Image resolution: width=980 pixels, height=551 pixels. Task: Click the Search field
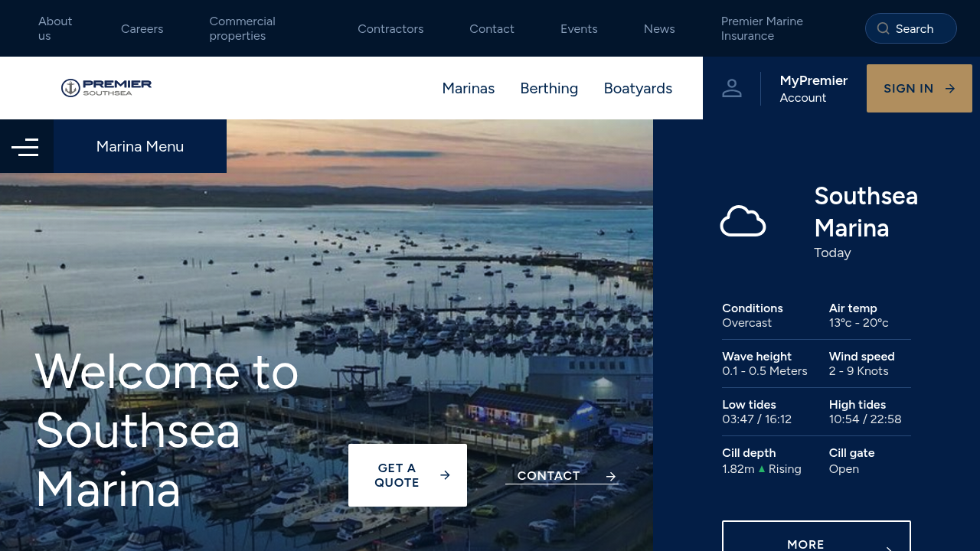[x=911, y=28]
